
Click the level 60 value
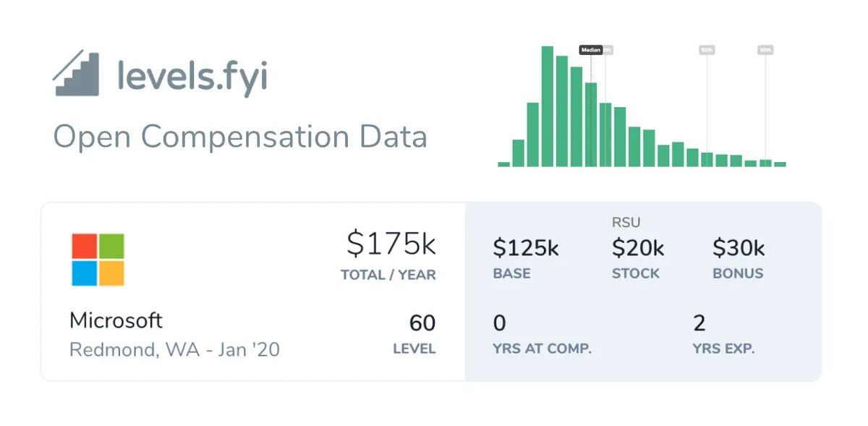pyautogui.click(x=422, y=323)
